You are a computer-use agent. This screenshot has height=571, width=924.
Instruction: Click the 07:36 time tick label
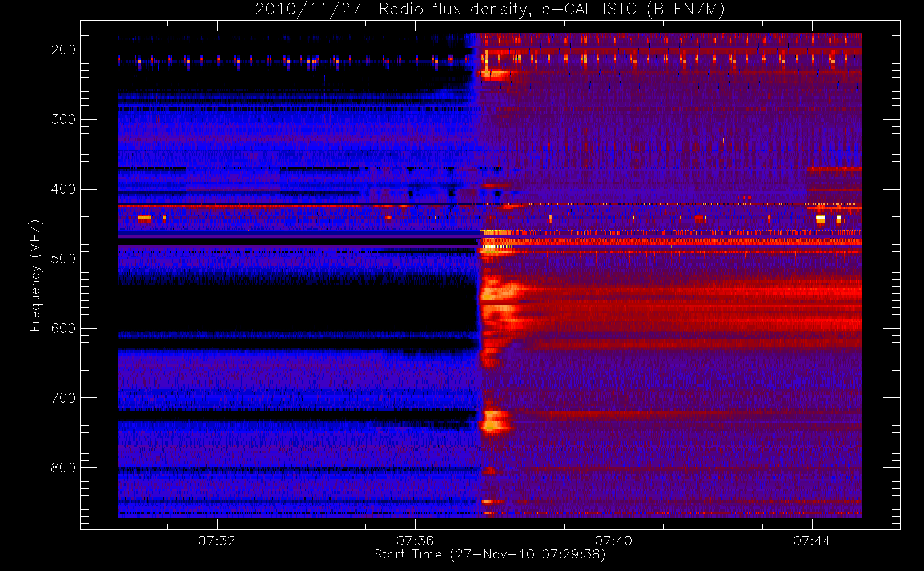click(x=415, y=541)
